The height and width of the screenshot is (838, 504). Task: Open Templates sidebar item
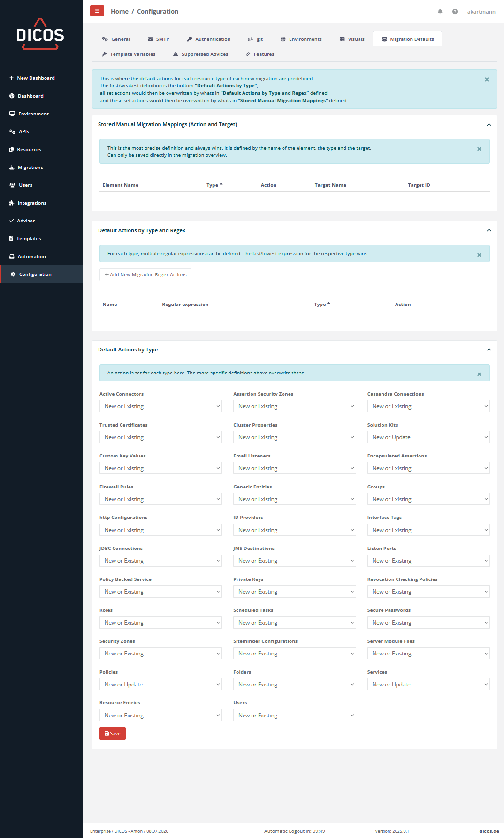click(x=41, y=239)
